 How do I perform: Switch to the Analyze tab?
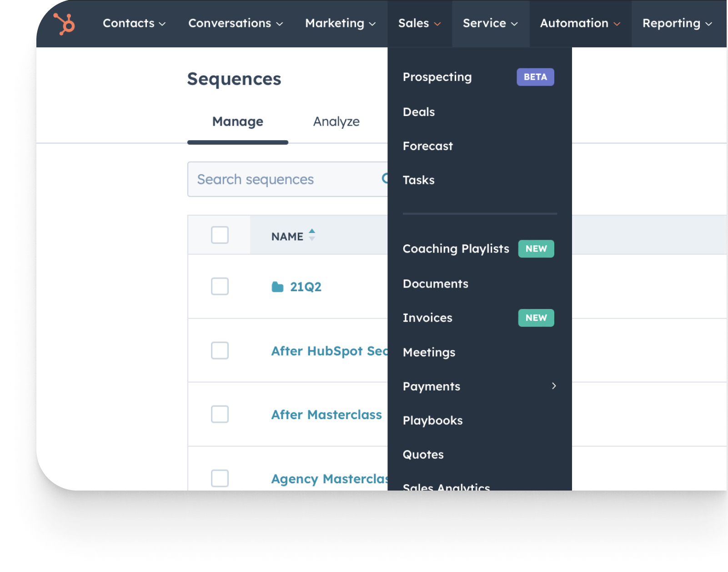click(x=336, y=121)
